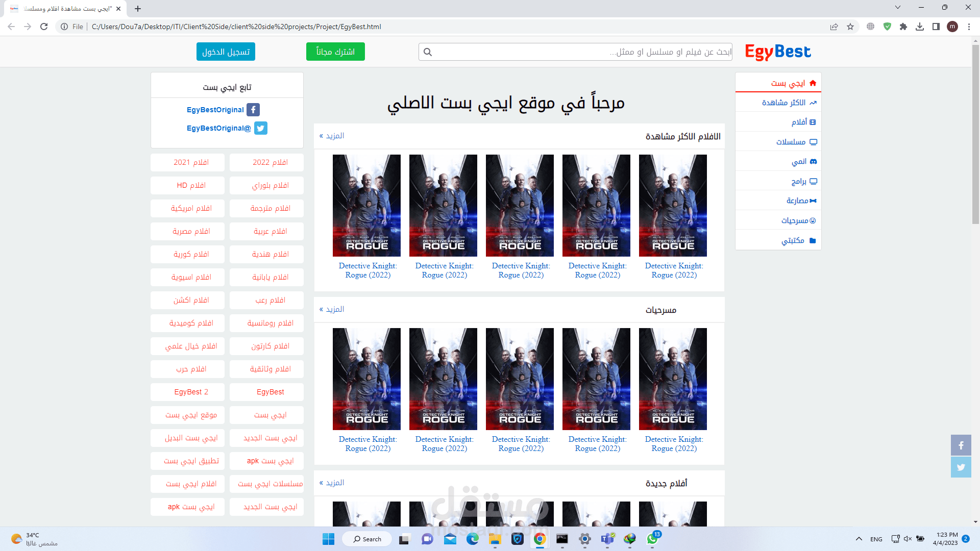980x551 pixels.
Task: Show hidden system tray icons chevron
Action: tap(859, 539)
